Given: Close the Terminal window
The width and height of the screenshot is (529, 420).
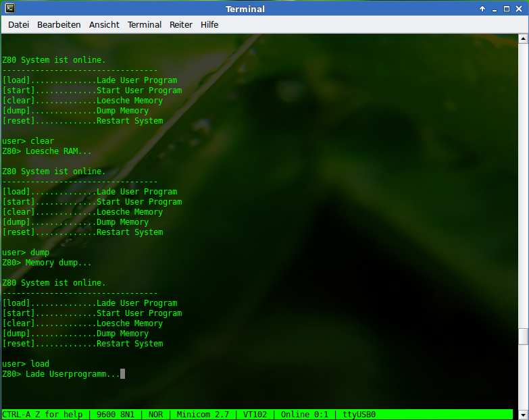Looking at the screenshot, I should (x=519, y=9).
